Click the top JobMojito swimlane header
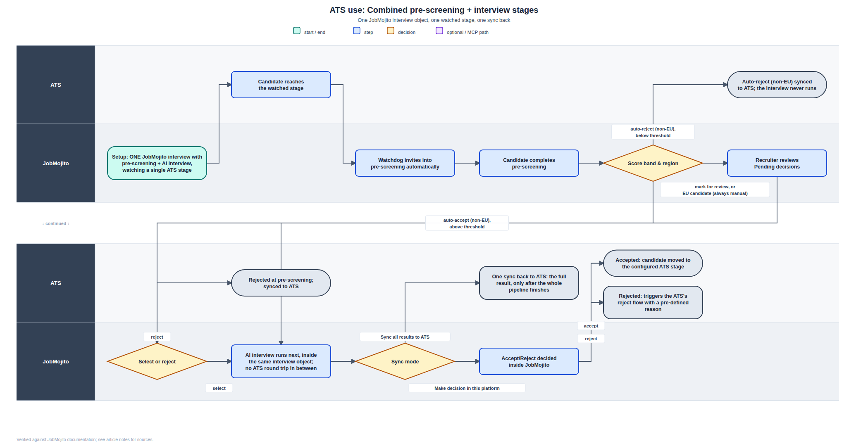Screen dimensions: 868x446 56,163
